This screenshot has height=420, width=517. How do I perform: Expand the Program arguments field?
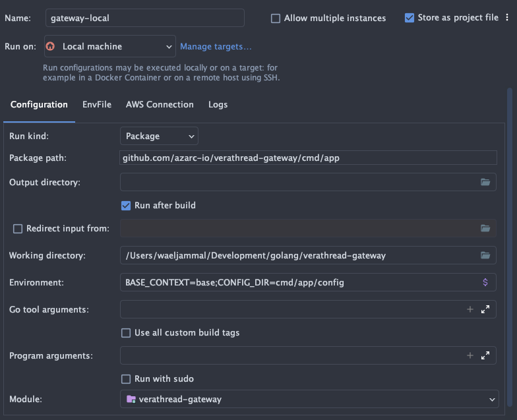coord(485,355)
